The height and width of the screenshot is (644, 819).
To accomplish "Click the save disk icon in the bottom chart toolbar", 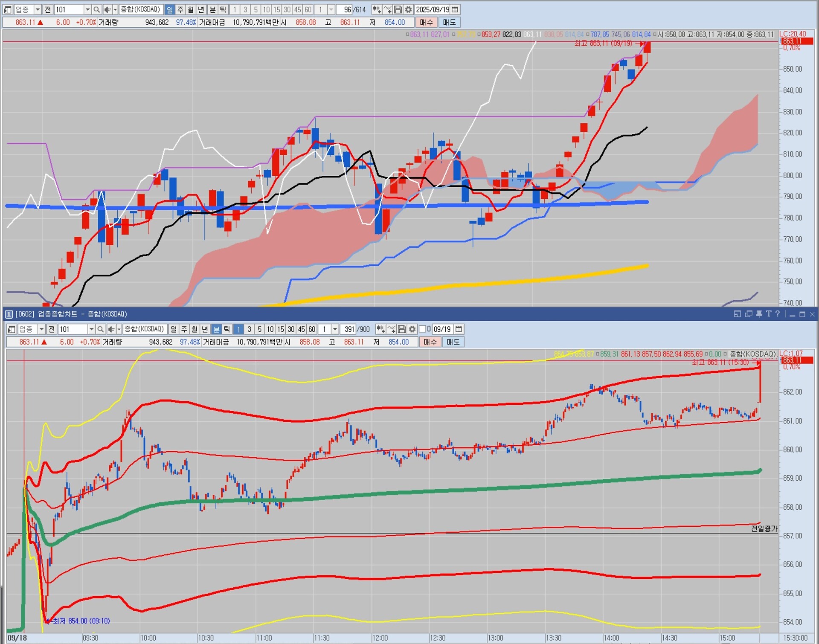I will tap(401, 329).
